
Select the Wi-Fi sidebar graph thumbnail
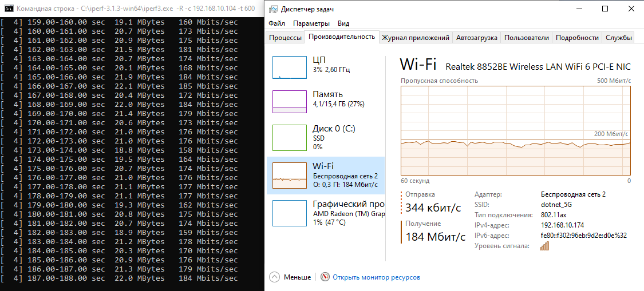pyautogui.click(x=290, y=176)
